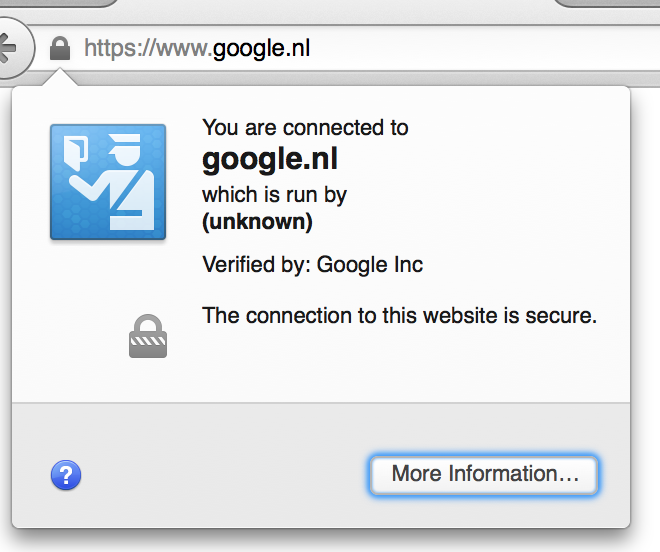The height and width of the screenshot is (552, 660).
Task: Click the "Verified by: Google Inc" text
Action: point(312,265)
